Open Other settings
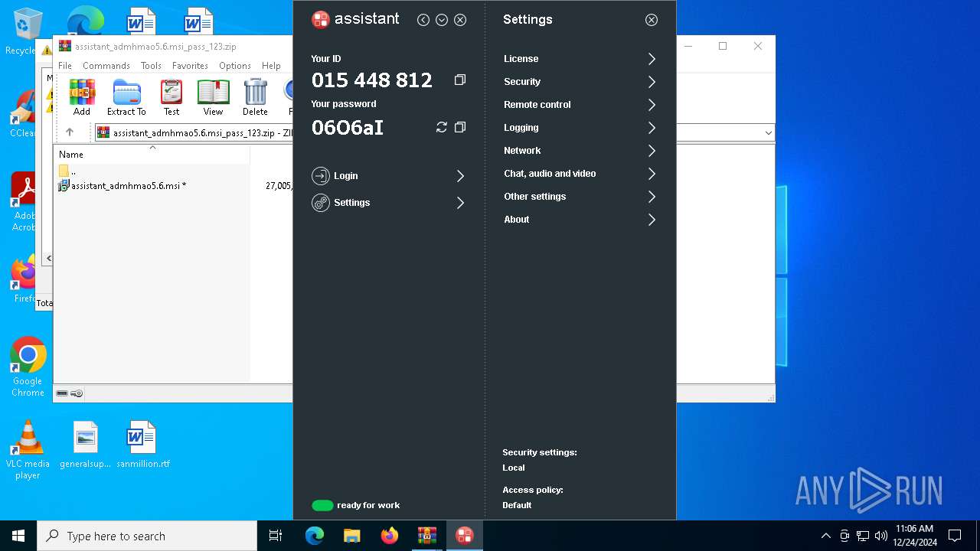This screenshot has height=551, width=980. [580, 197]
